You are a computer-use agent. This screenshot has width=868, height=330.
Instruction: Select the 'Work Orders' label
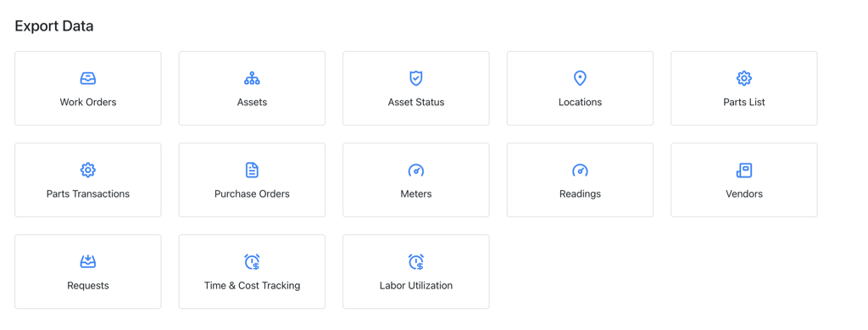[88, 103]
